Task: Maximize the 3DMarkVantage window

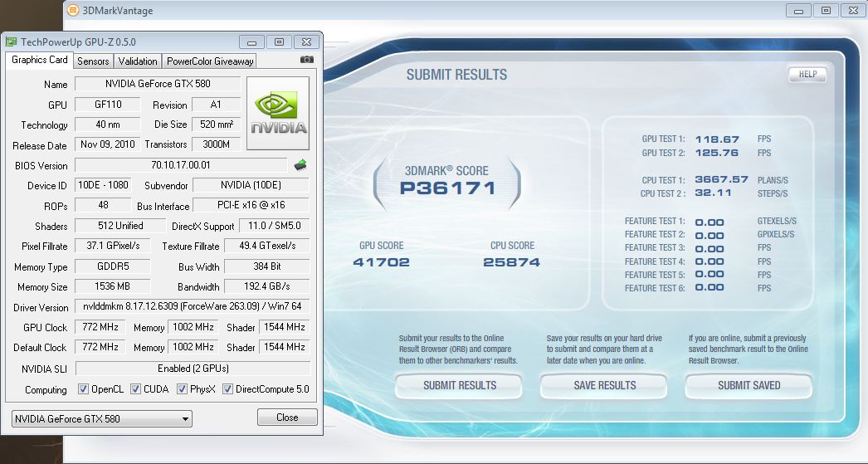Action: coord(826,11)
